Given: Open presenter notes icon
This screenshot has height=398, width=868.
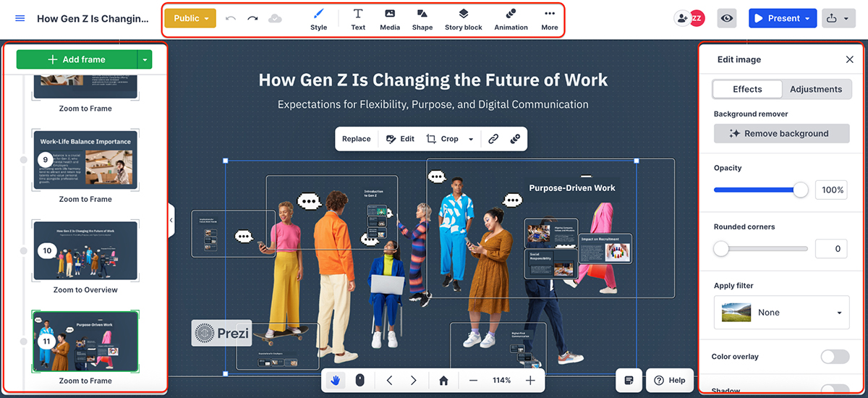Looking at the screenshot, I should [629, 380].
